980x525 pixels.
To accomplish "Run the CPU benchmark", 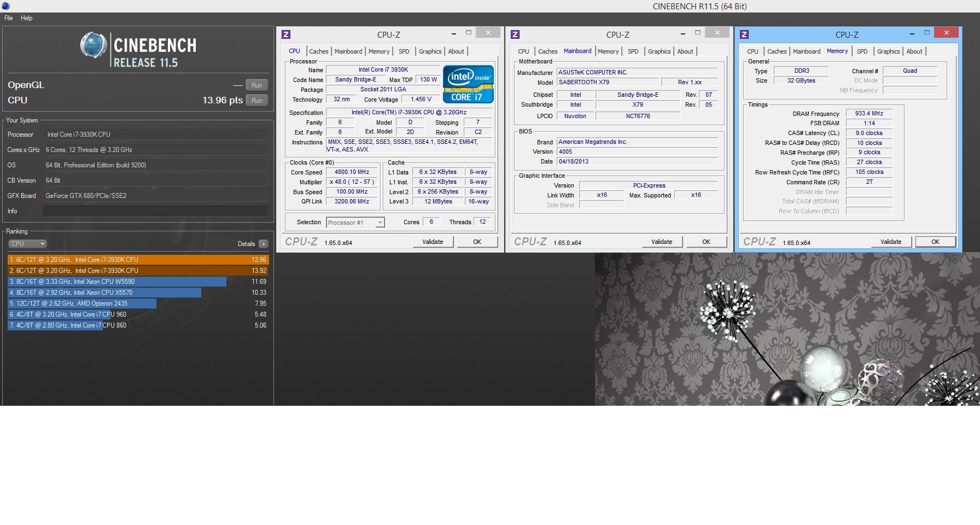I will (x=257, y=101).
